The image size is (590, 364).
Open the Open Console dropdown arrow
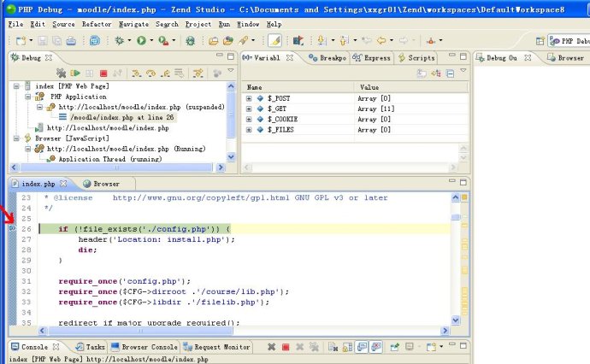(441, 346)
